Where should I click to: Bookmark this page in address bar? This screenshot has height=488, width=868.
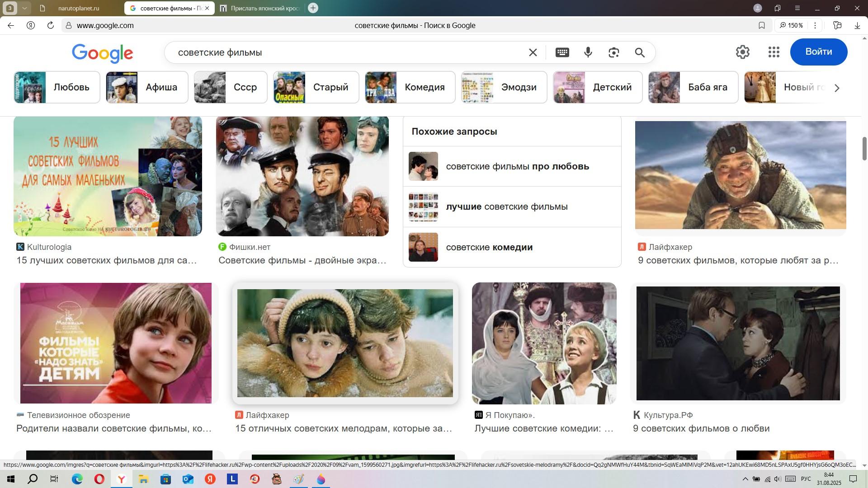762,26
